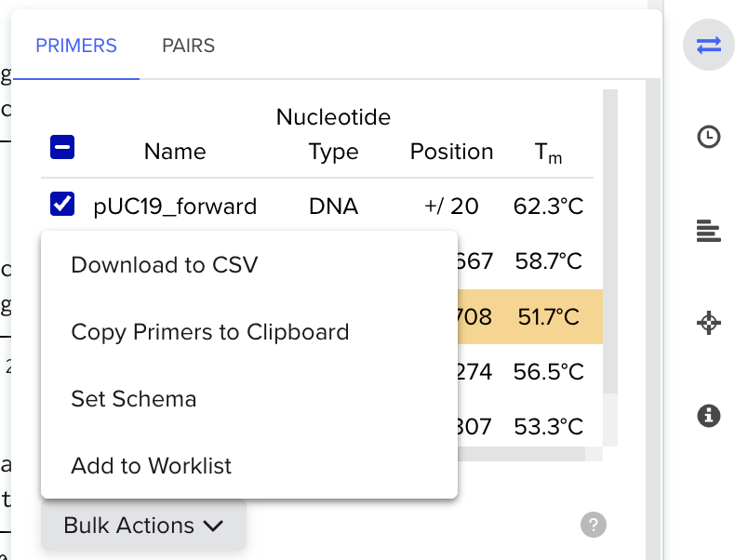Select Copy Primers to Clipboard
This screenshot has height=560, width=748.
tap(209, 331)
